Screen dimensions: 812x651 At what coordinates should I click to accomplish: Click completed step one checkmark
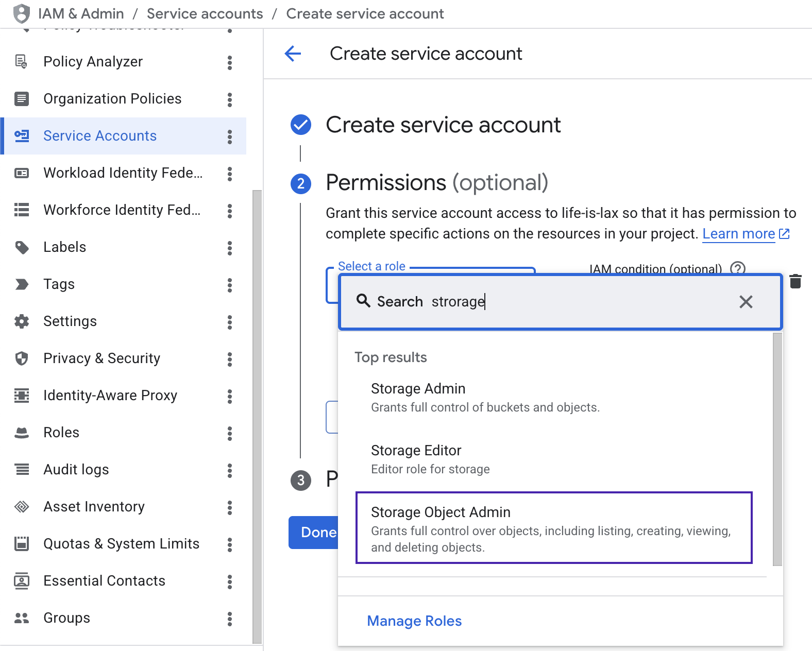click(x=301, y=125)
